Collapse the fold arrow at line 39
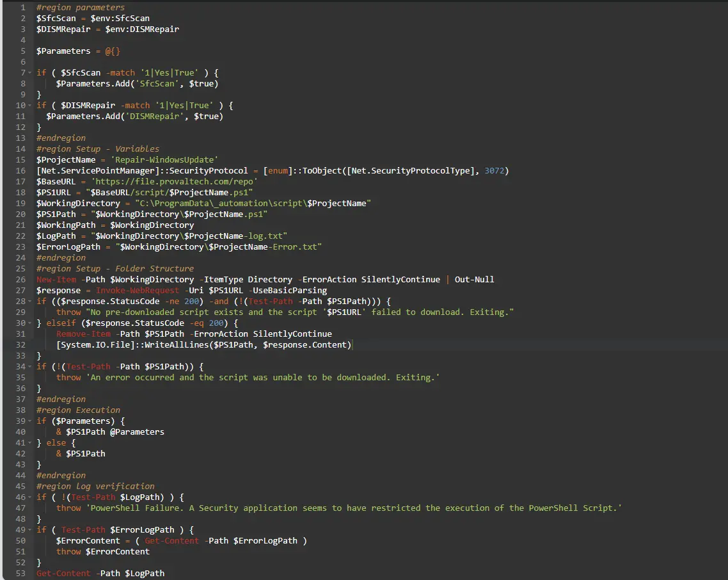 click(x=29, y=421)
